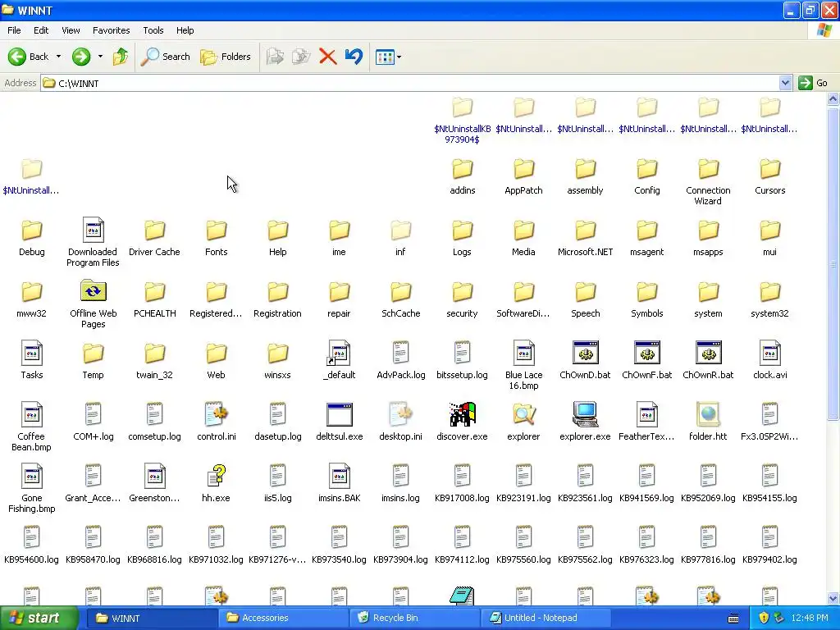Open the Back history dropdown arrow
Screen dimensions: 840x630
click(58, 57)
